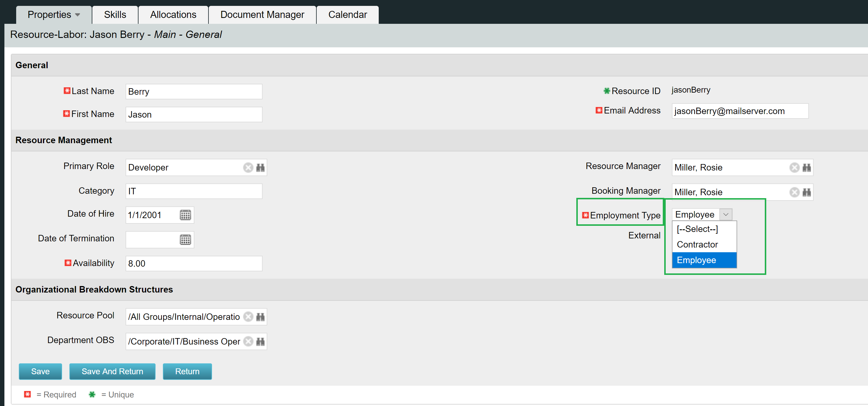Go to the Document Manager tab
This screenshot has height=406, width=868.
point(262,15)
